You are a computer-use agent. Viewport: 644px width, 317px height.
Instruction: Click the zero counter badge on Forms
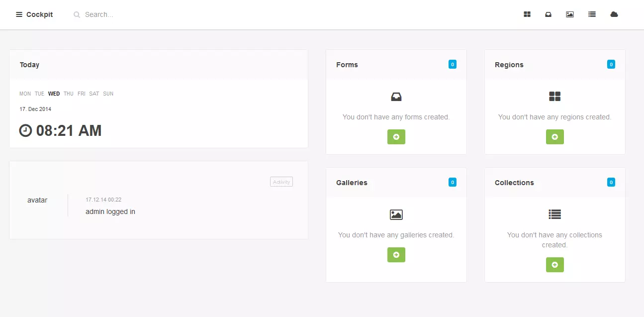click(452, 64)
